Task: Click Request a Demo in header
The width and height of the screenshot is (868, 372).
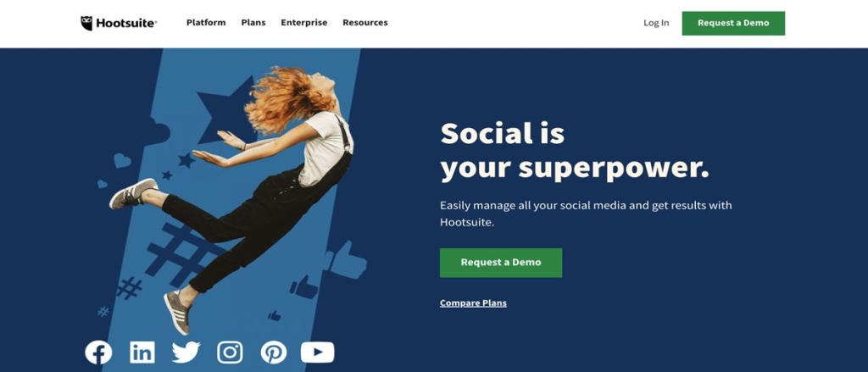Action: click(x=733, y=23)
